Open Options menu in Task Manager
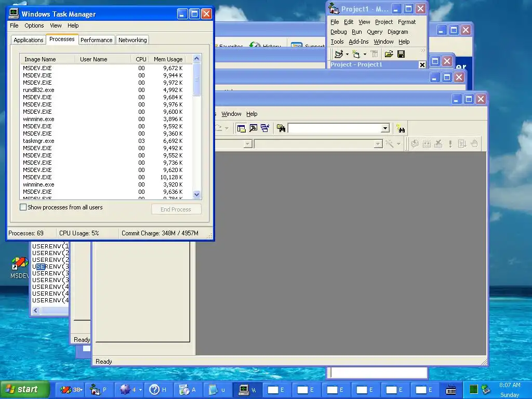This screenshot has height=399, width=532. (x=34, y=25)
